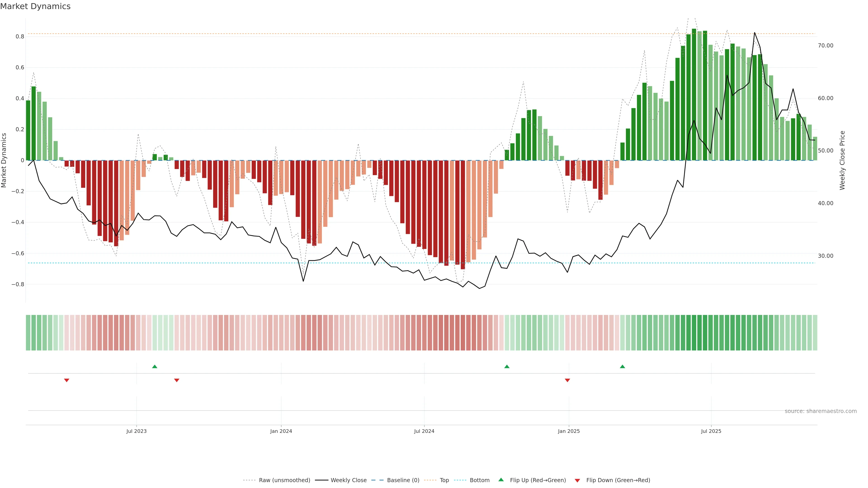Click the second red flip-down triangle marker
This screenshot has width=868, height=488.
[x=177, y=380]
